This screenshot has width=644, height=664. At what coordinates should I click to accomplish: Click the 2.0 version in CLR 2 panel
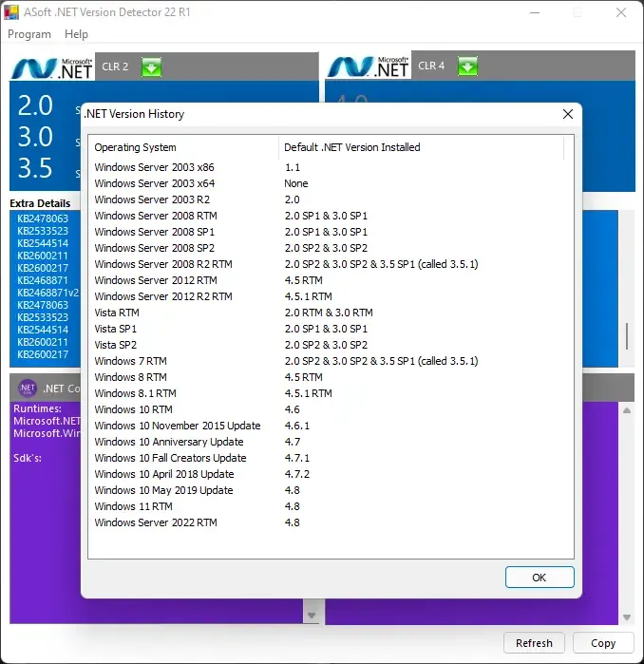tap(35, 105)
